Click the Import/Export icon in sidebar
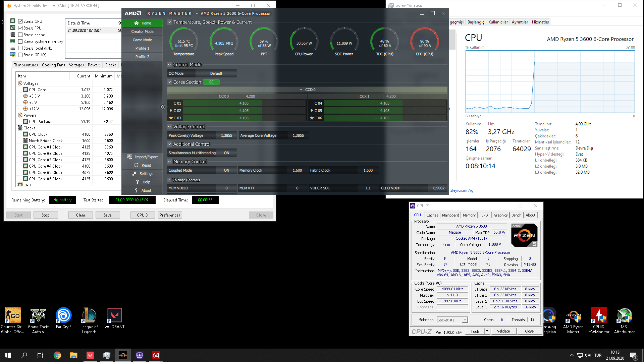This screenshot has height=362, width=644. [x=130, y=157]
